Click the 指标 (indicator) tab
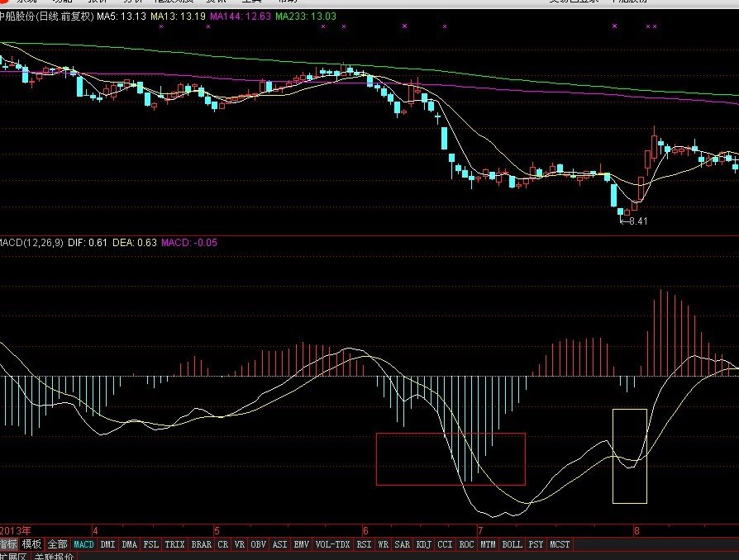This screenshot has width=739, height=560. point(8,544)
